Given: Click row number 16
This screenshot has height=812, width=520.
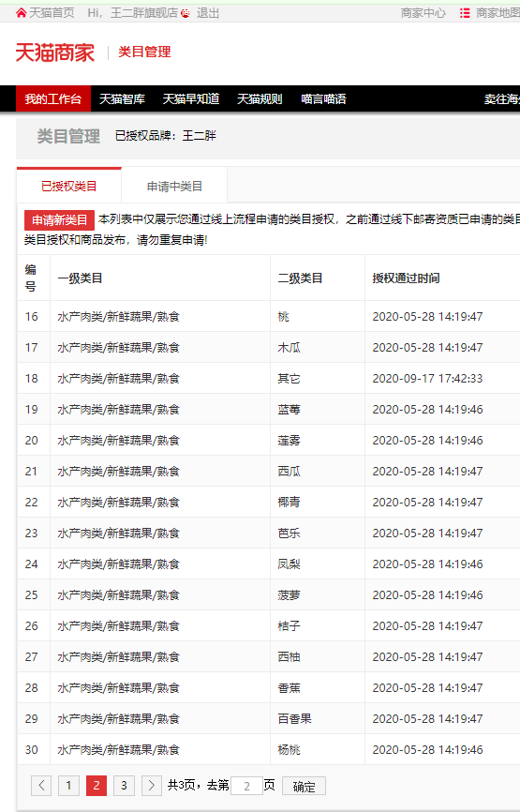Looking at the screenshot, I should [32, 316].
